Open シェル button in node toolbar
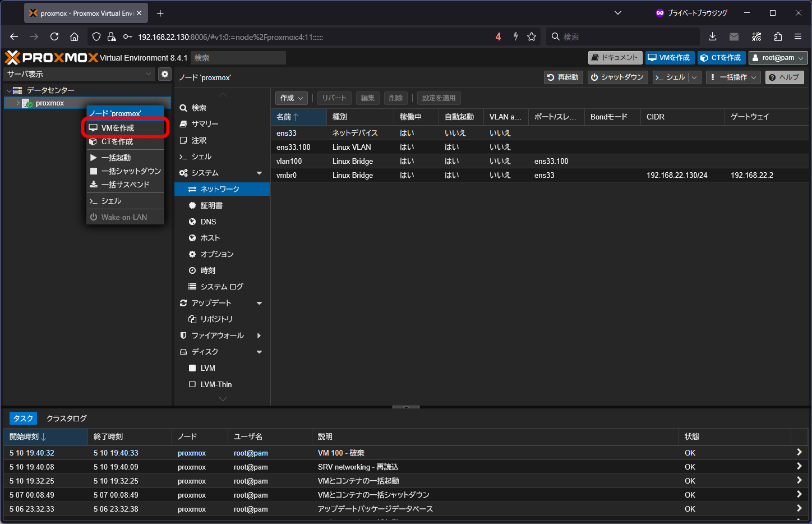 671,77
